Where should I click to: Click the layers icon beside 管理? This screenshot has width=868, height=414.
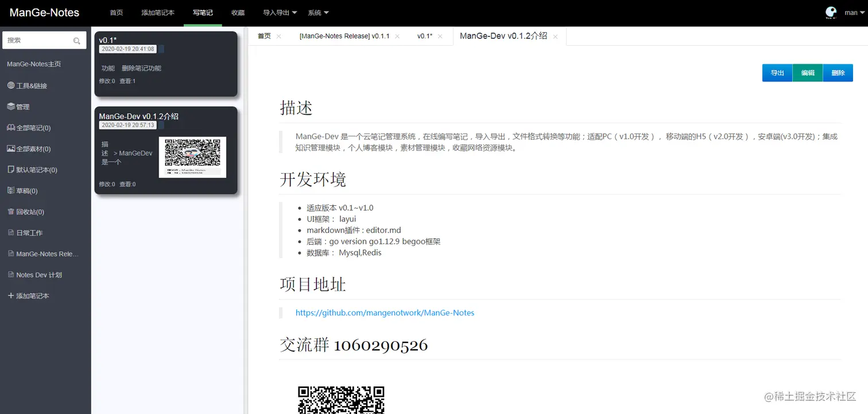(11, 107)
